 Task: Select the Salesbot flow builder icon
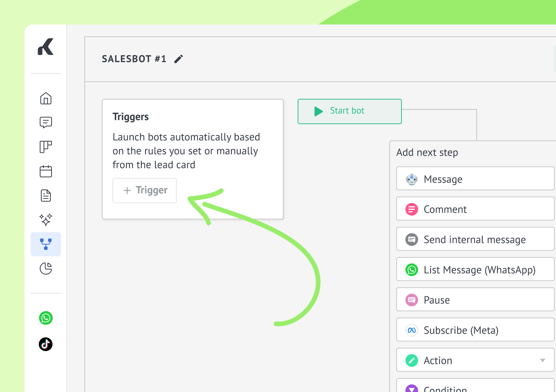click(x=46, y=244)
